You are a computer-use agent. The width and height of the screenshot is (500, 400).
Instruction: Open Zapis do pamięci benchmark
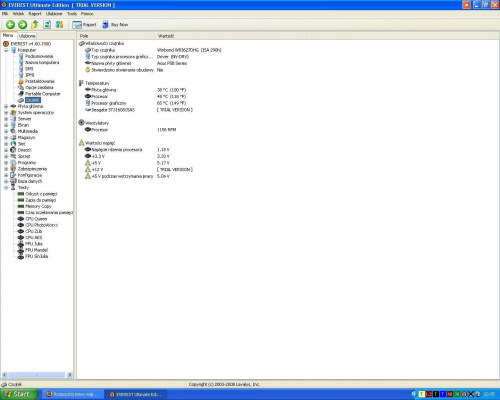41,200
